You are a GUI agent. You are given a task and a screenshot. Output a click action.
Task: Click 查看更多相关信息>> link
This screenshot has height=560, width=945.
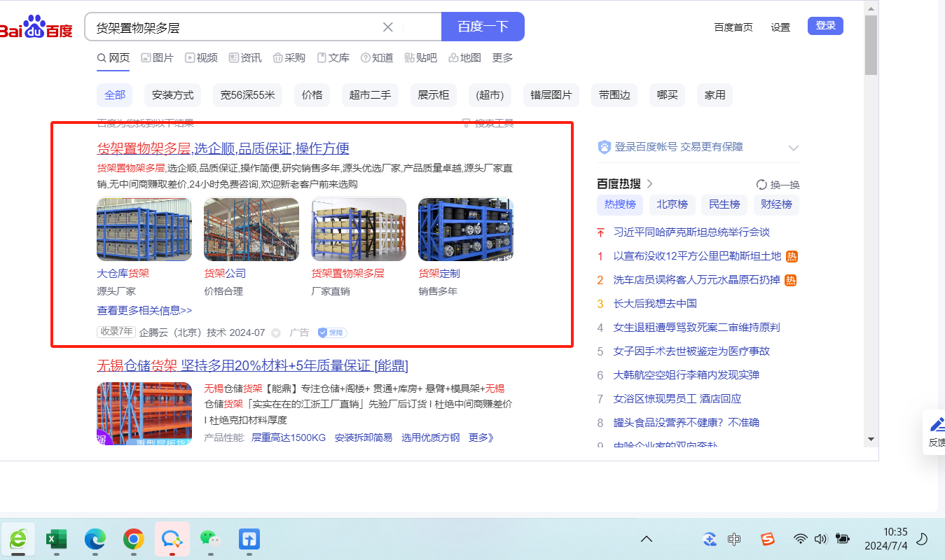coord(144,310)
